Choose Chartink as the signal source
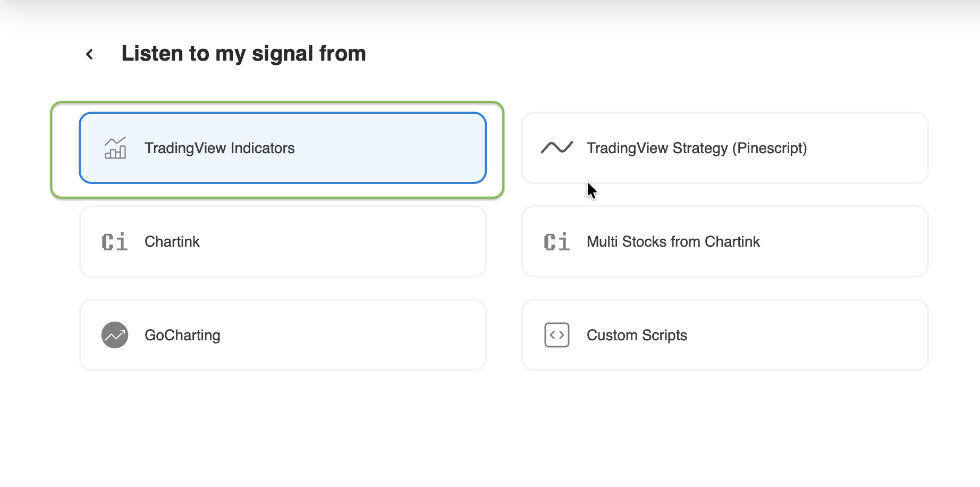Viewport: 980px width, 487px height. tap(282, 241)
